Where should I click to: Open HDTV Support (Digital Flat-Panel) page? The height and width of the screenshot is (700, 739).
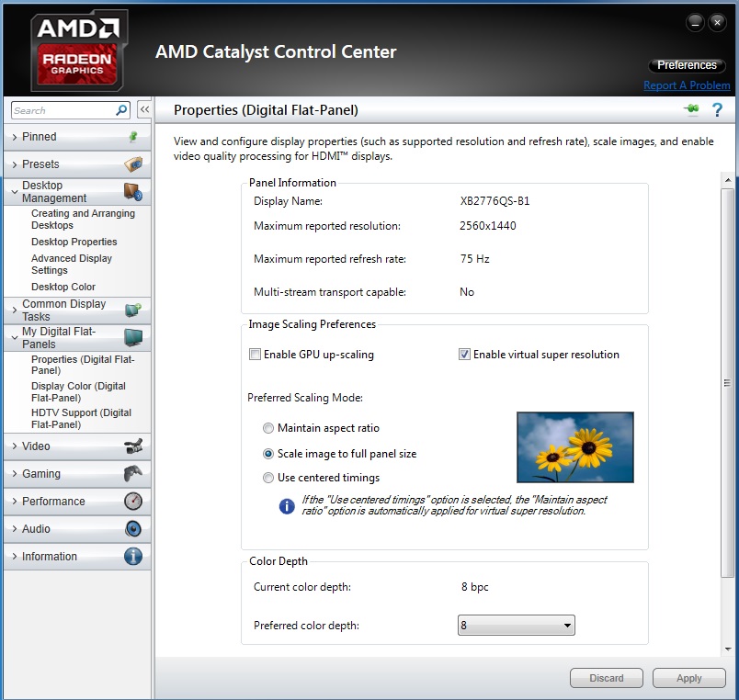81,418
